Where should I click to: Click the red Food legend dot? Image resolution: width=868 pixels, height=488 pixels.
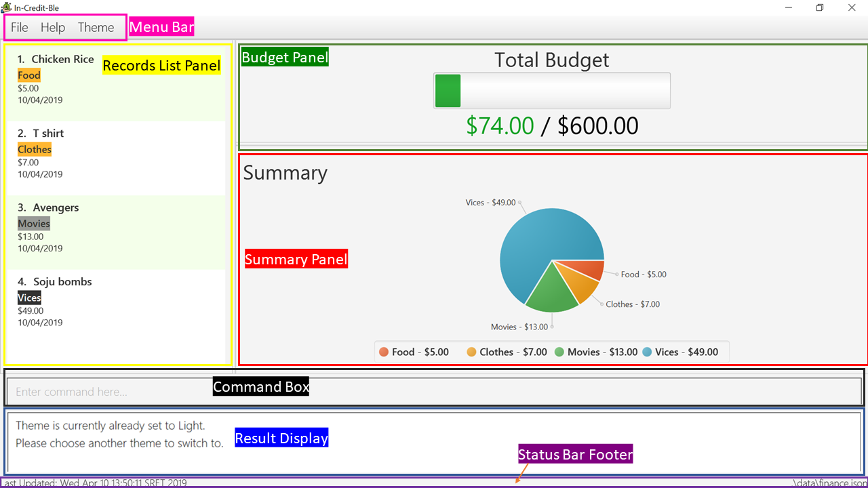click(384, 352)
